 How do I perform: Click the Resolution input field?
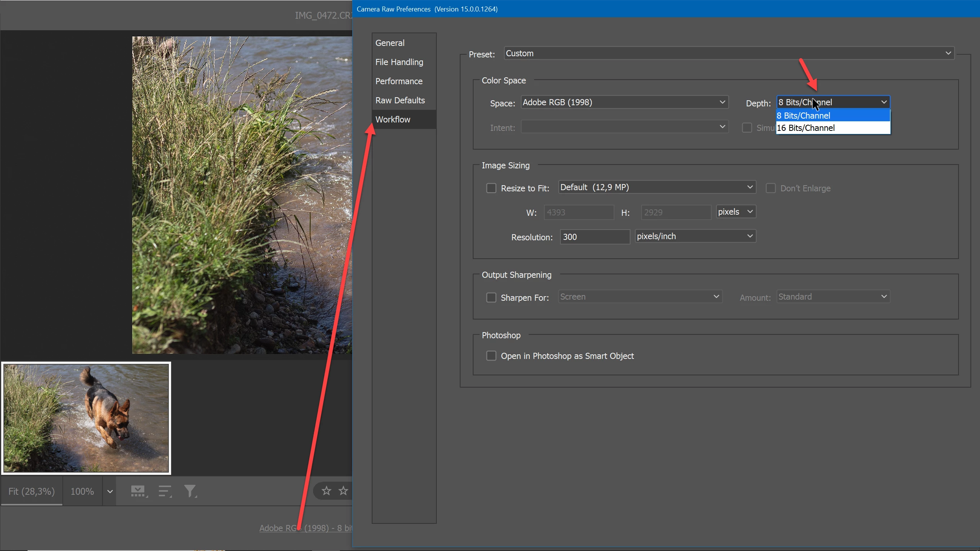(595, 237)
